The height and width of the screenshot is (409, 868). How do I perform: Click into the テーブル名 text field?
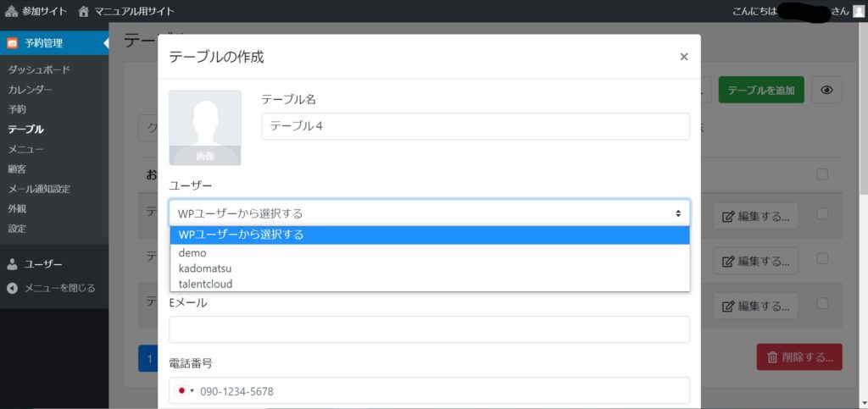pyautogui.click(x=475, y=126)
